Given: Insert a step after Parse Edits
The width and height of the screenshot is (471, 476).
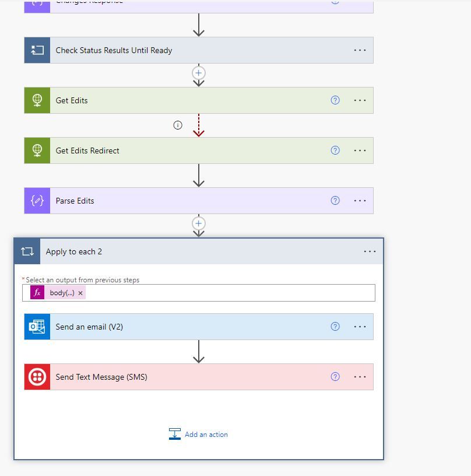Looking at the screenshot, I should click(199, 223).
